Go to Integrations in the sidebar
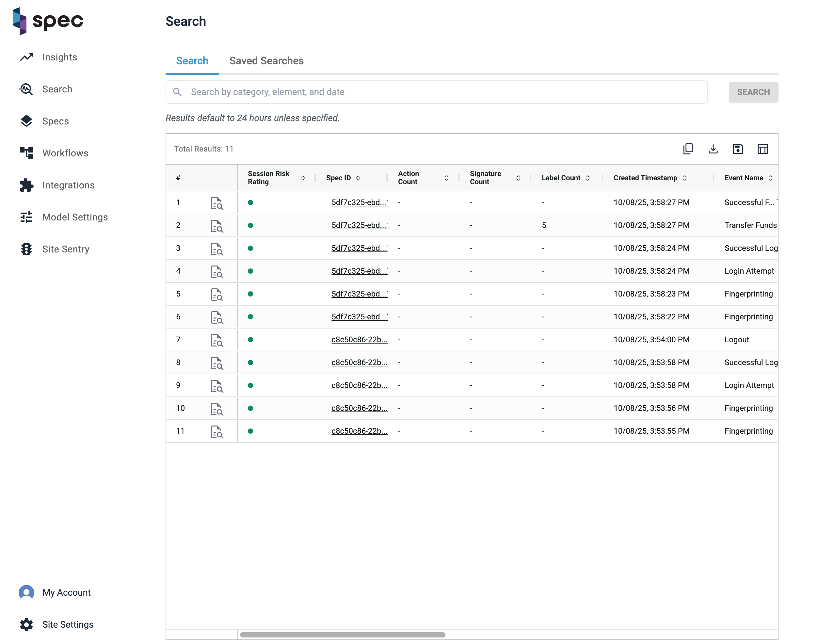Screen dimensions: 819x644 pos(68,185)
